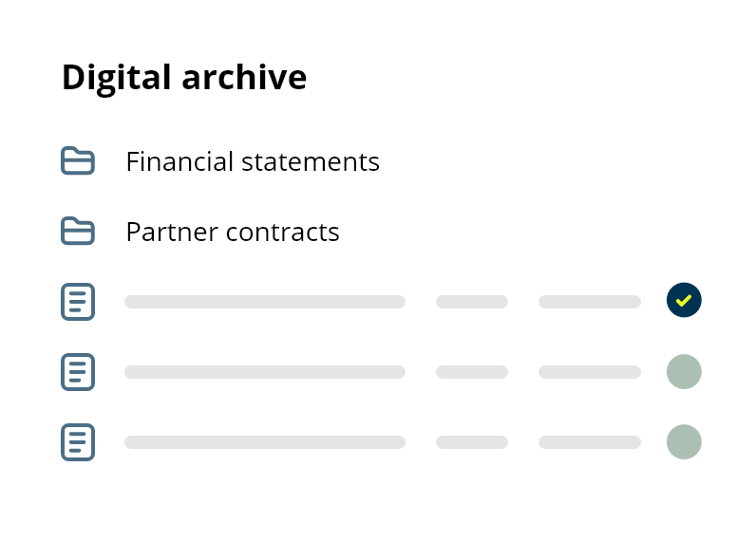Click the second document's long name placeholder
Viewport: 756px width, 541px height.
coord(265,372)
